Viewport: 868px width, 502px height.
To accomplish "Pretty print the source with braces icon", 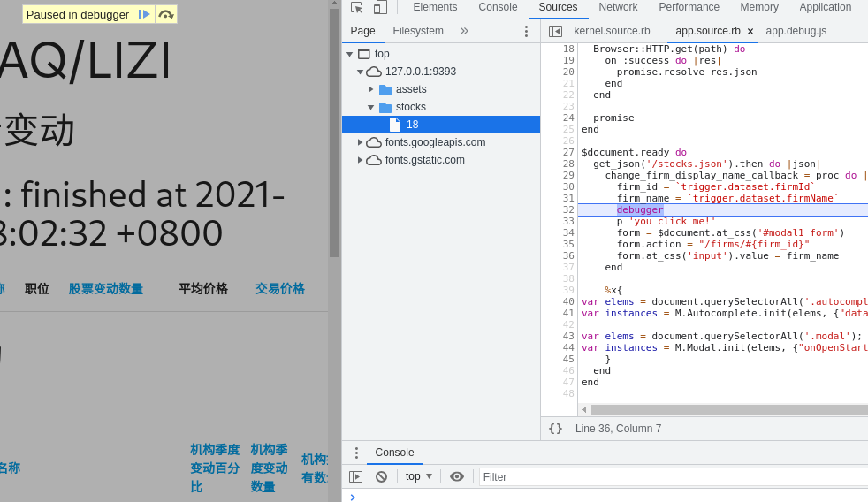I will pos(555,429).
